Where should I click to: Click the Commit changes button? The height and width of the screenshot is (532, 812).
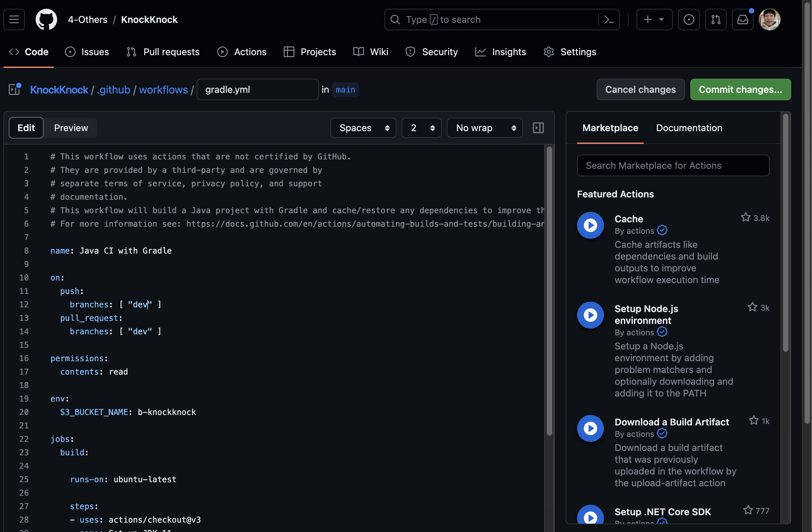pos(740,89)
